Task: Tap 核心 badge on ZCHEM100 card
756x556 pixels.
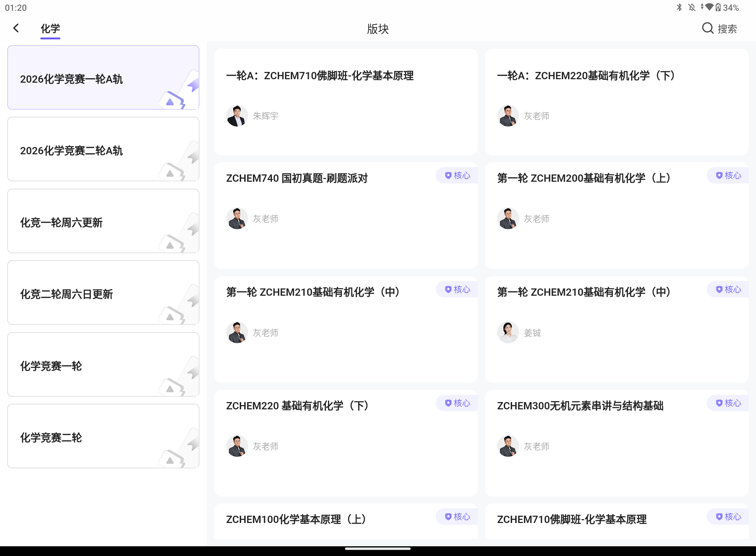Action: pyautogui.click(x=457, y=517)
